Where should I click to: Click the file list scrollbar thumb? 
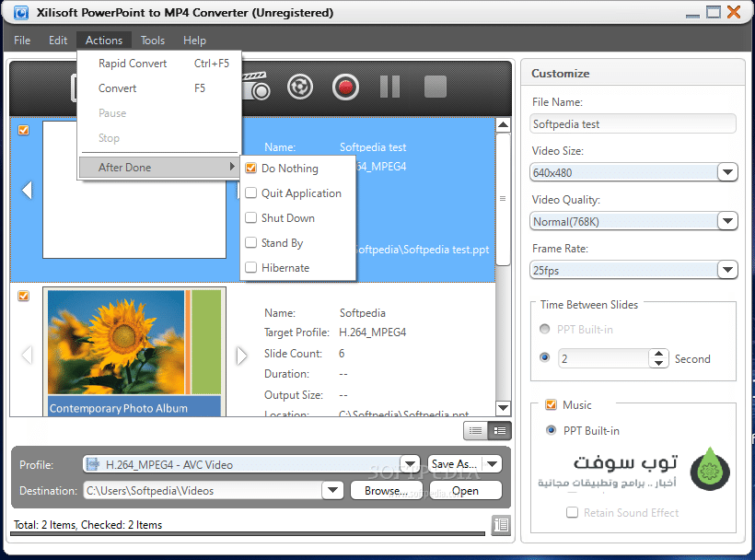point(503,199)
